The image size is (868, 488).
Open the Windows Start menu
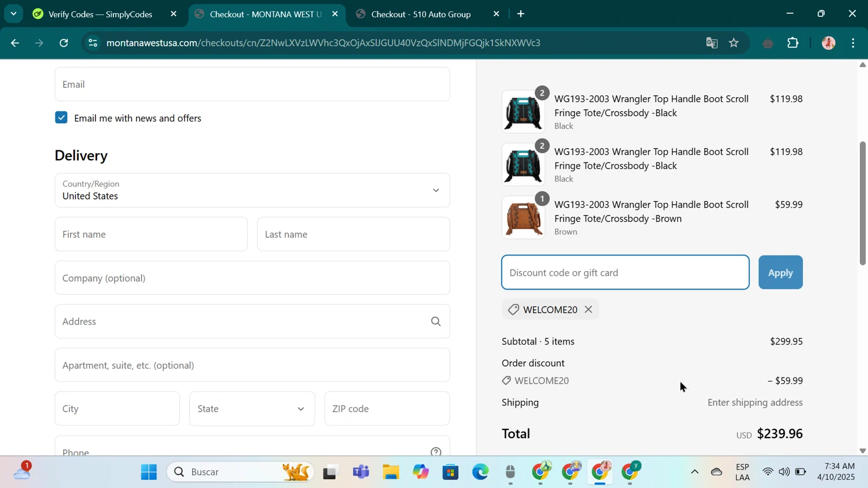pos(149,472)
